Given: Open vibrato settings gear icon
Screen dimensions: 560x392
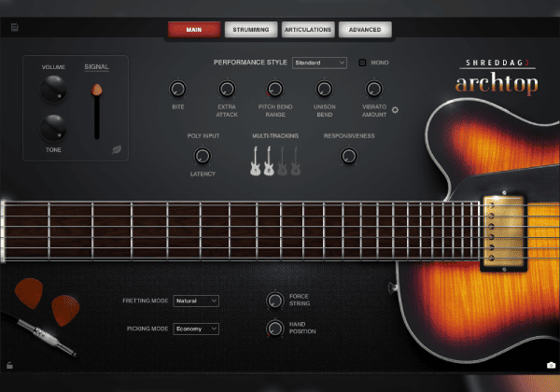Looking at the screenshot, I should (395, 110).
